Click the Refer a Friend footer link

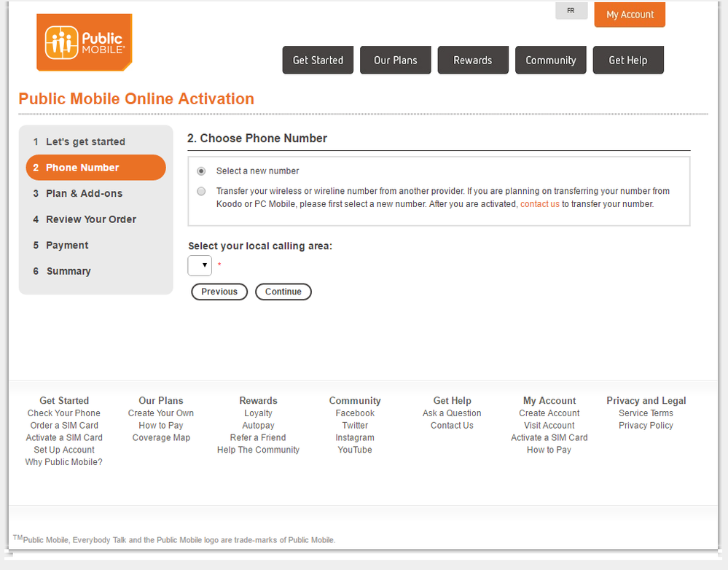pyautogui.click(x=258, y=437)
